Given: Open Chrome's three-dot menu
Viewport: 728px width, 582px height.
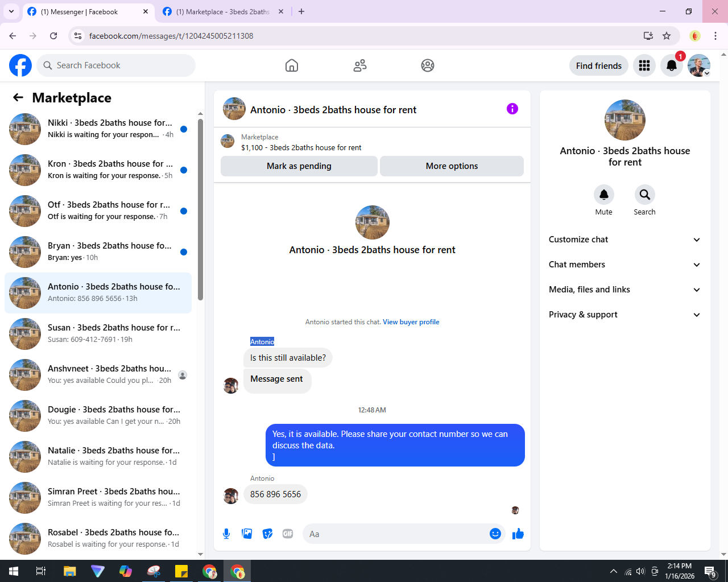Looking at the screenshot, I should point(715,36).
